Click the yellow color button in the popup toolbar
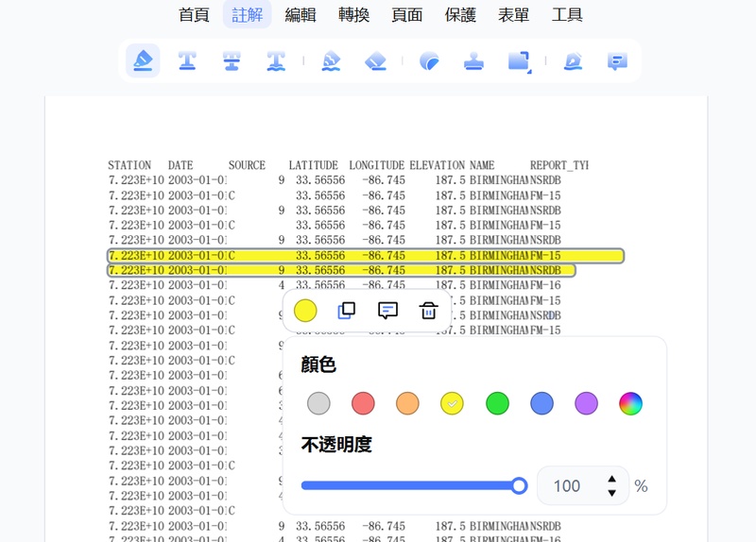The image size is (756, 542). click(x=305, y=311)
